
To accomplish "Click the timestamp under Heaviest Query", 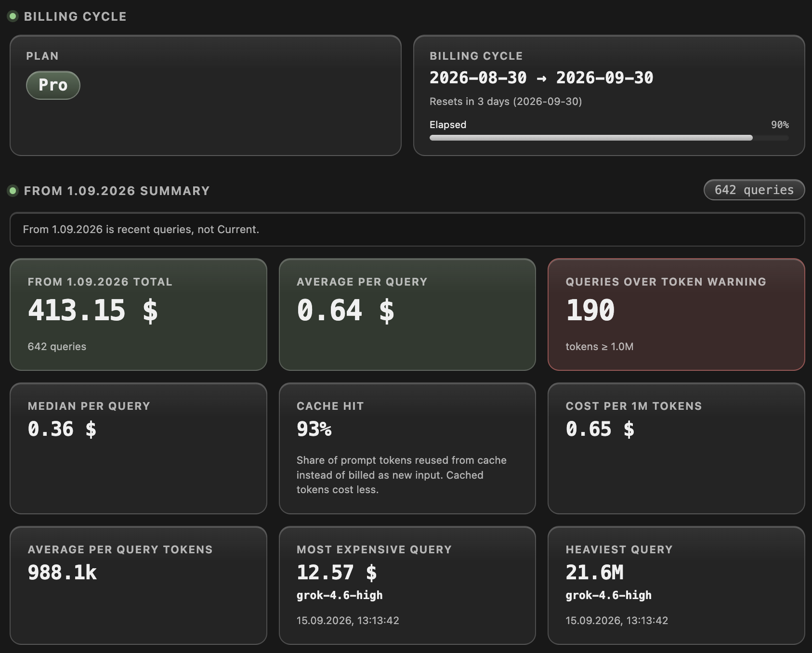I will coord(616,621).
